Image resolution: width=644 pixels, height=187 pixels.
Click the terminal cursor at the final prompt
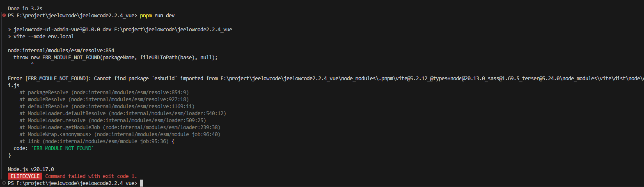(x=142, y=183)
